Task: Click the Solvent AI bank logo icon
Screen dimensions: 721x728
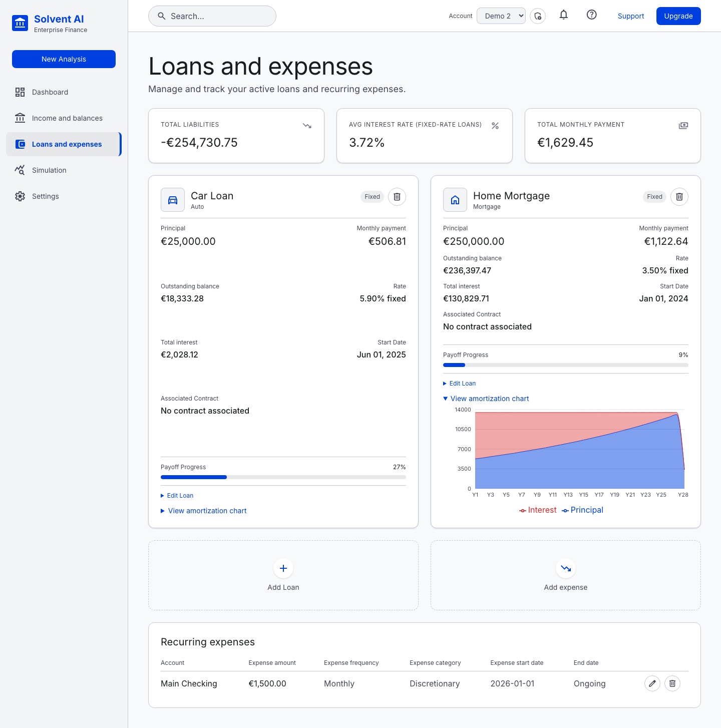Action: tap(20, 23)
